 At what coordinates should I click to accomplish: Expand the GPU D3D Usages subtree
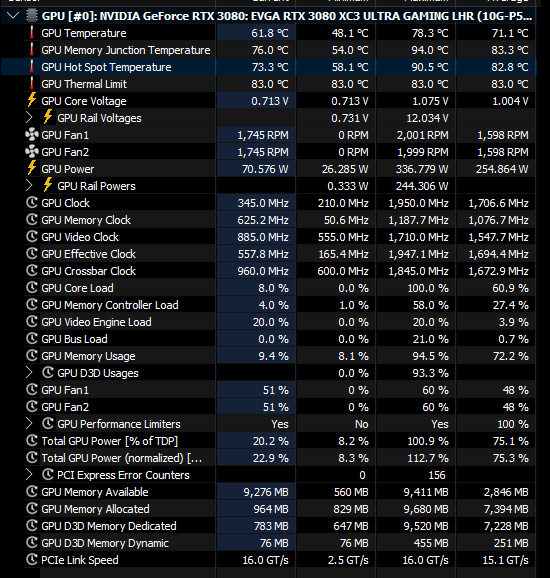tap(29, 373)
